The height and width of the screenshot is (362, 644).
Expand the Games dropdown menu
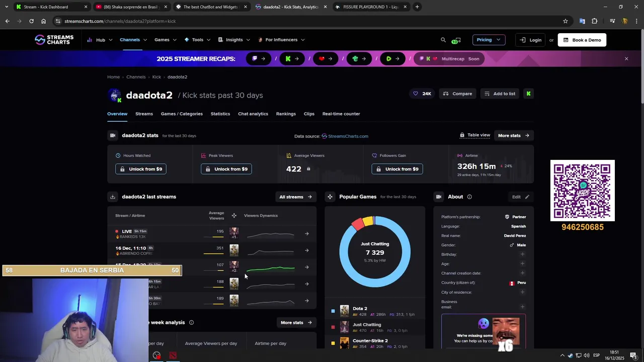(166, 40)
